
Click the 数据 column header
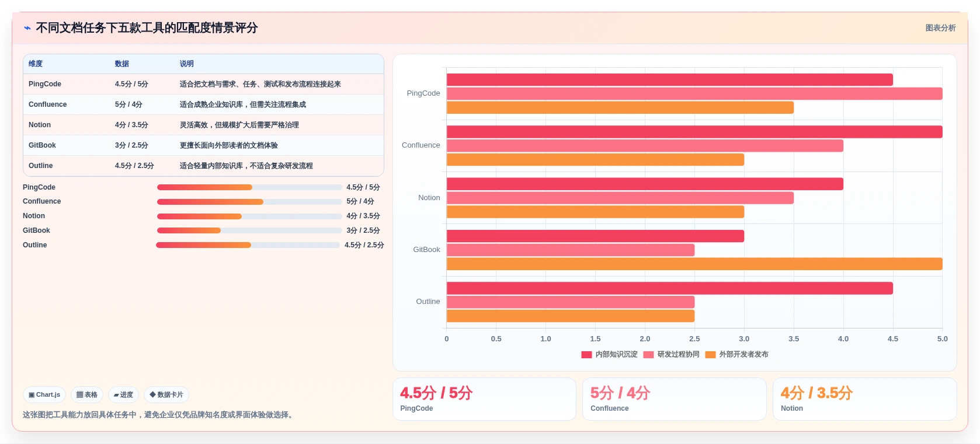point(122,64)
